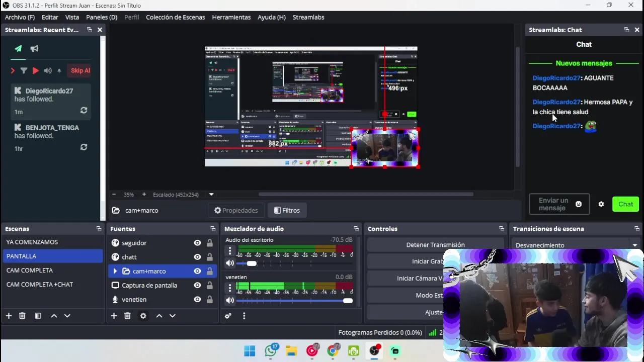Remove the selected source
The width and height of the screenshot is (644, 362).
click(127, 316)
